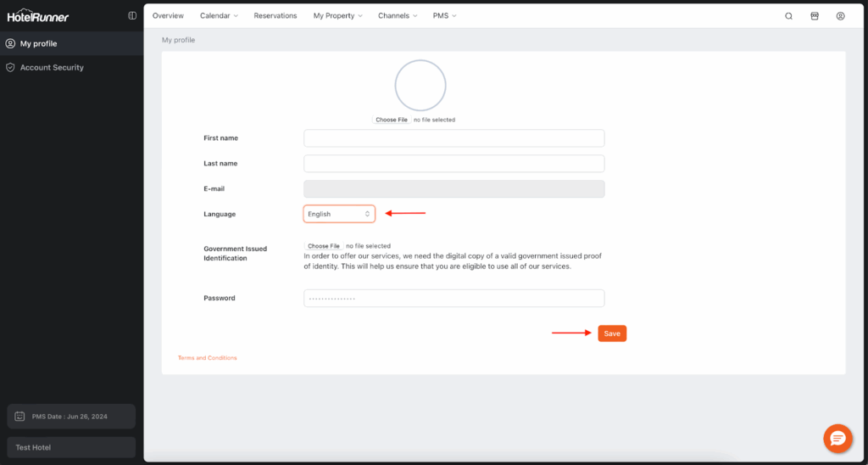The width and height of the screenshot is (868, 465).
Task: Collapse the sidebar with panel icon
Action: (132, 16)
